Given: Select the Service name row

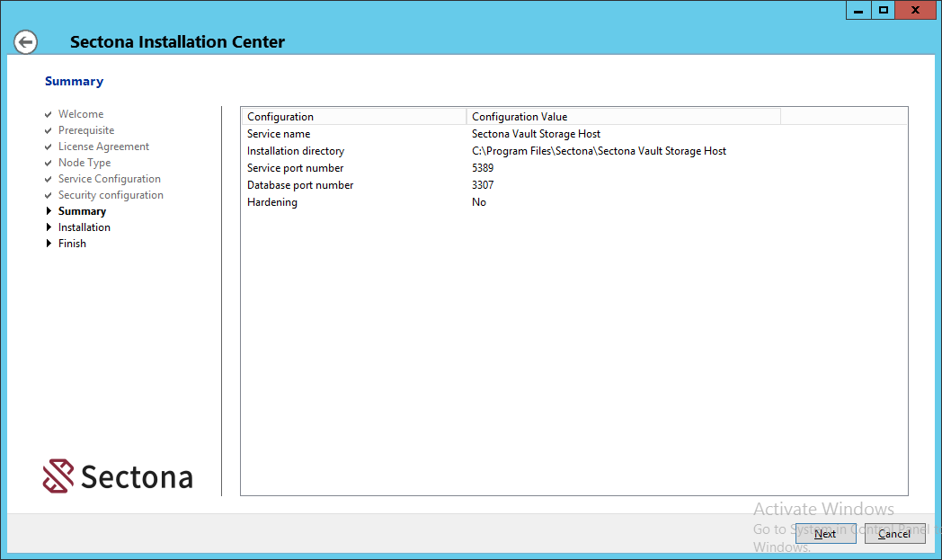Looking at the screenshot, I should pos(279,134).
